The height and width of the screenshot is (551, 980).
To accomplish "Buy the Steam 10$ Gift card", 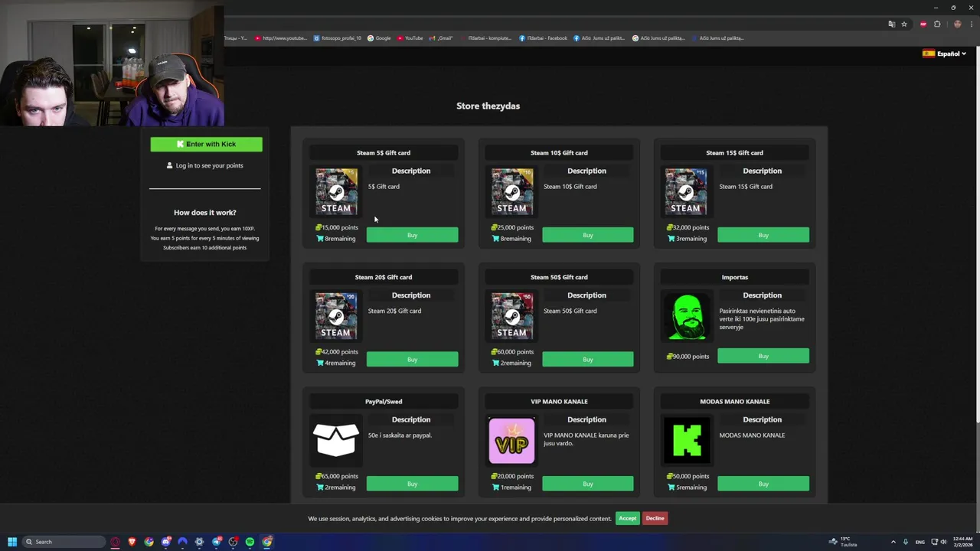I will pyautogui.click(x=587, y=235).
